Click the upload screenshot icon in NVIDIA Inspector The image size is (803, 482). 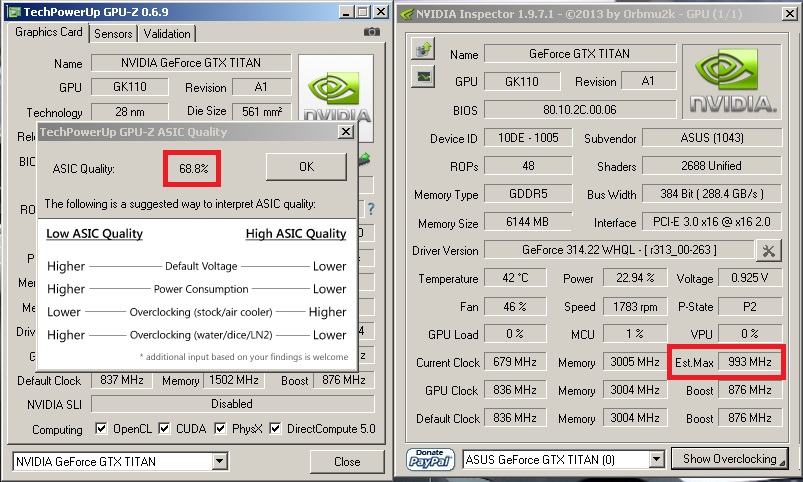pyautogui.click(x=423, y=49)
